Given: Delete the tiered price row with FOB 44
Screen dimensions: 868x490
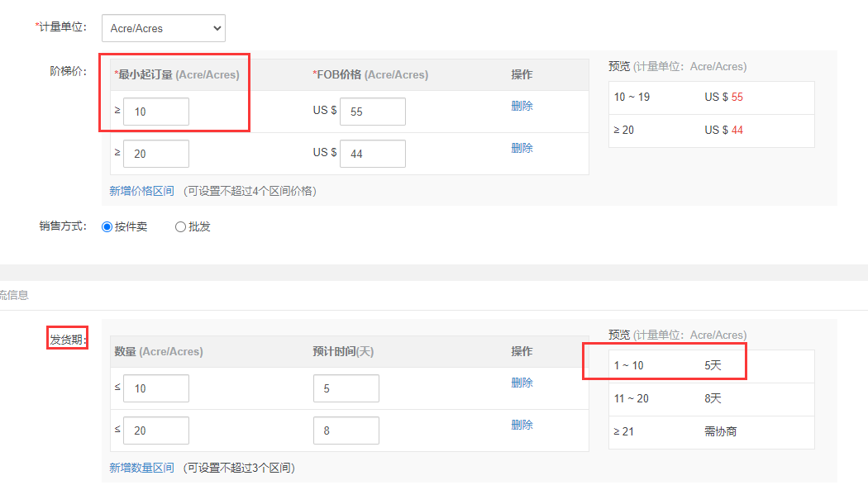Looking at the screenshot, I should [522, 148].
